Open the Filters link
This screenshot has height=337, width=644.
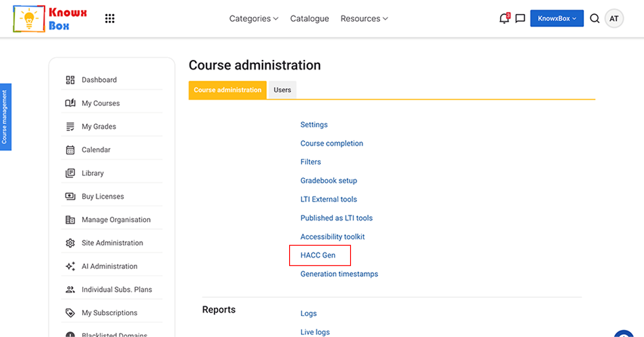(310, 162)
